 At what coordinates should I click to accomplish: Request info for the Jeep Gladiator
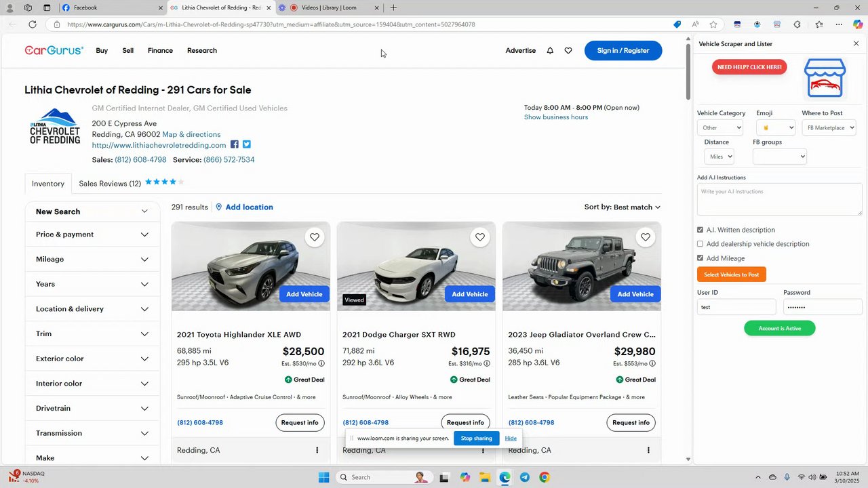coord(631,422)
